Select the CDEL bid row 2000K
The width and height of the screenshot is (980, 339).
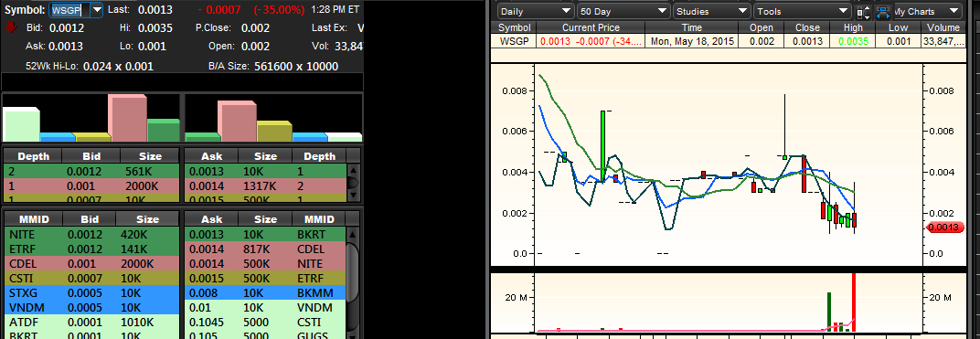(91, 263)
